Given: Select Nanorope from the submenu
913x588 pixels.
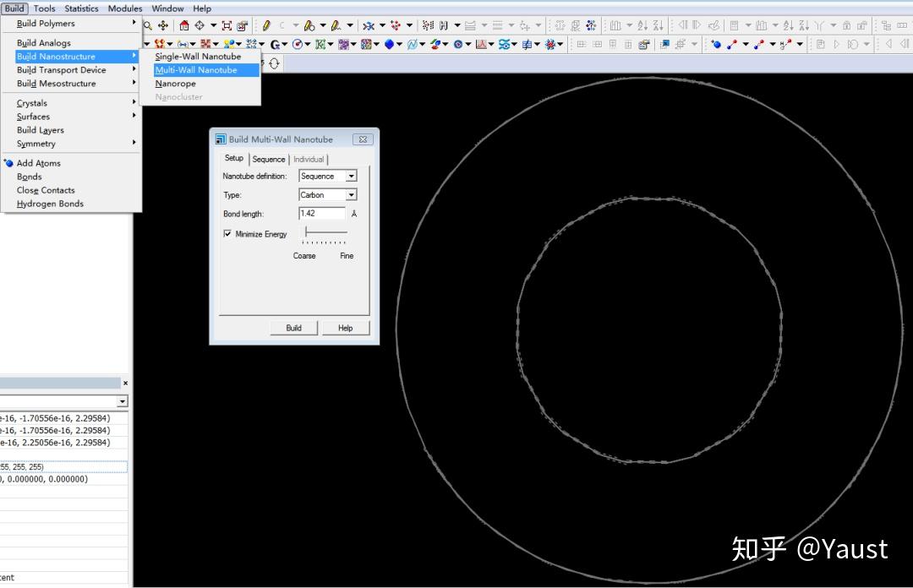Looking at the screenshot, I should click(175, 84).
